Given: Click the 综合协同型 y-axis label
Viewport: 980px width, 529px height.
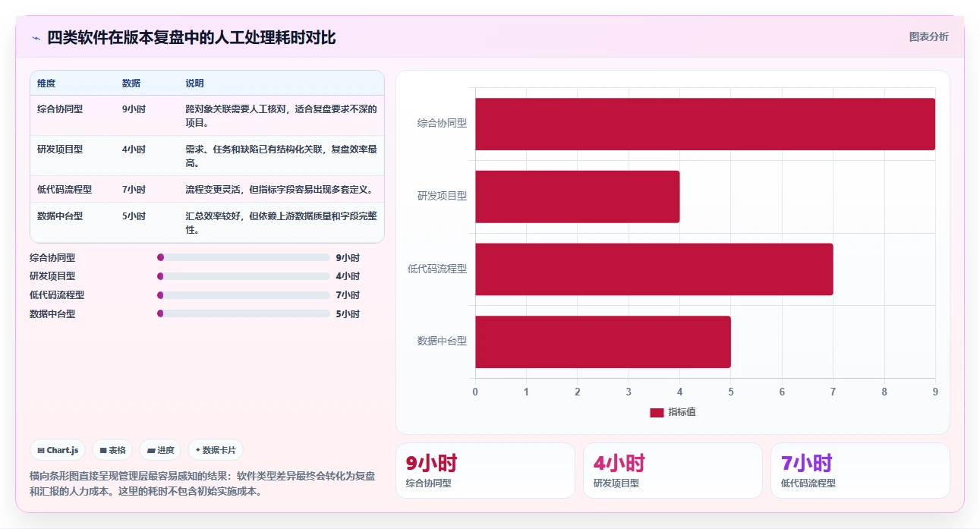Looking at the screenshot, I should click(442, 123).
